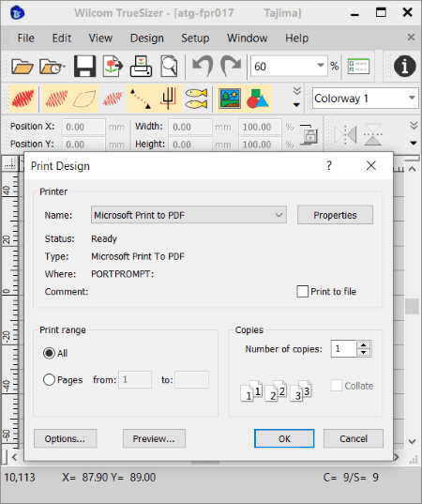Click the Number of copies field
Screen dimensions: 422x504
point(343,349)
